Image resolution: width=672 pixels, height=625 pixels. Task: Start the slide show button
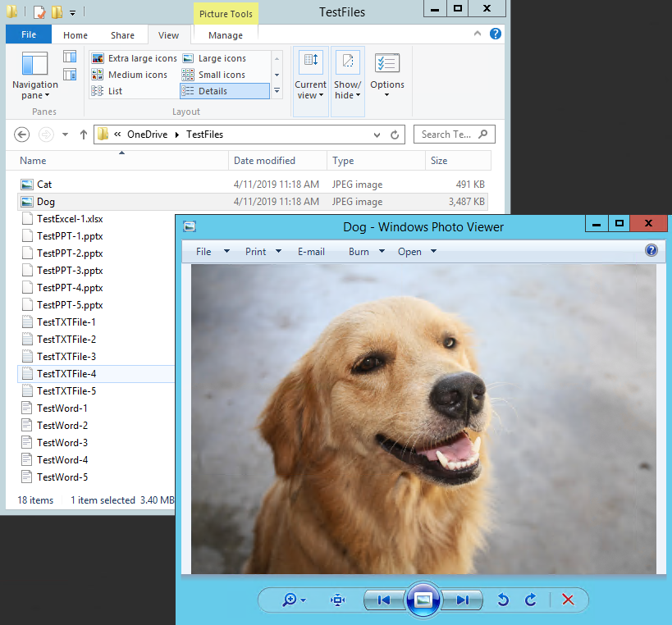click(x=423, y=600)
